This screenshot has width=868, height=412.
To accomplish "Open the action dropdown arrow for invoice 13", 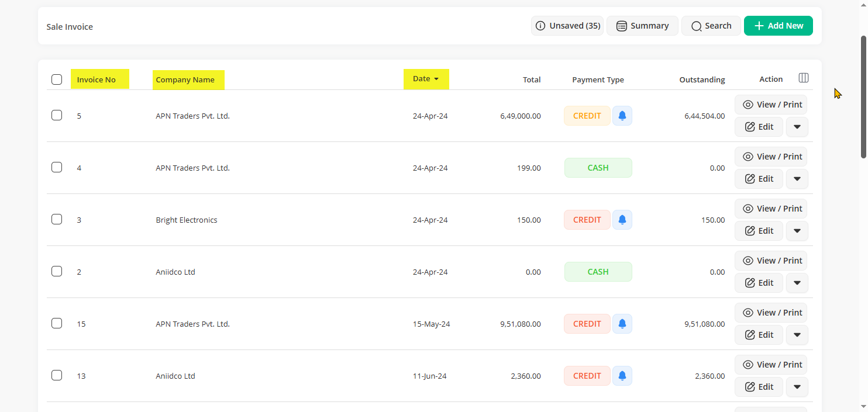I will coord(797,387).
